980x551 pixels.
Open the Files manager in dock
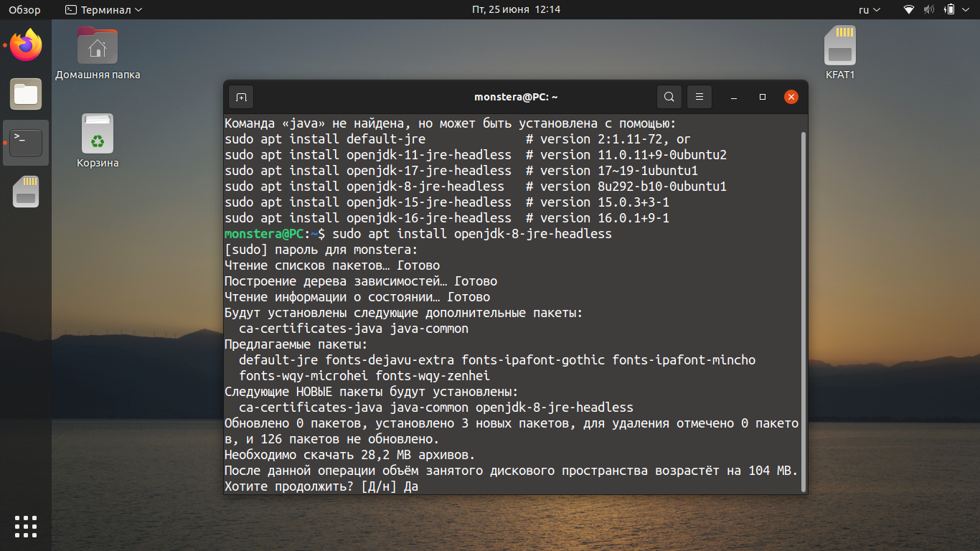[x=26, y=94]
